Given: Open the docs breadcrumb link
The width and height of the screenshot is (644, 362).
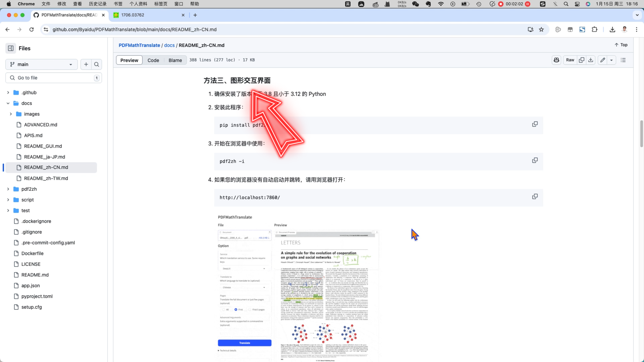Looking at the screenshot, I should 169,45.
